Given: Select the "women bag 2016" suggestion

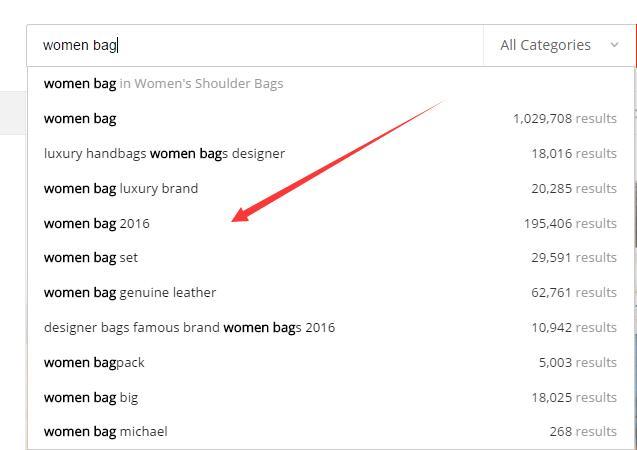Looking at the screenshot, I should (97, 223).
